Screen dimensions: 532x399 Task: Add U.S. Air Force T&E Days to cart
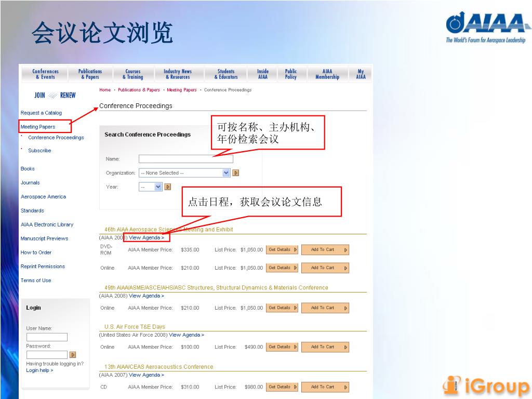point(325,347)
